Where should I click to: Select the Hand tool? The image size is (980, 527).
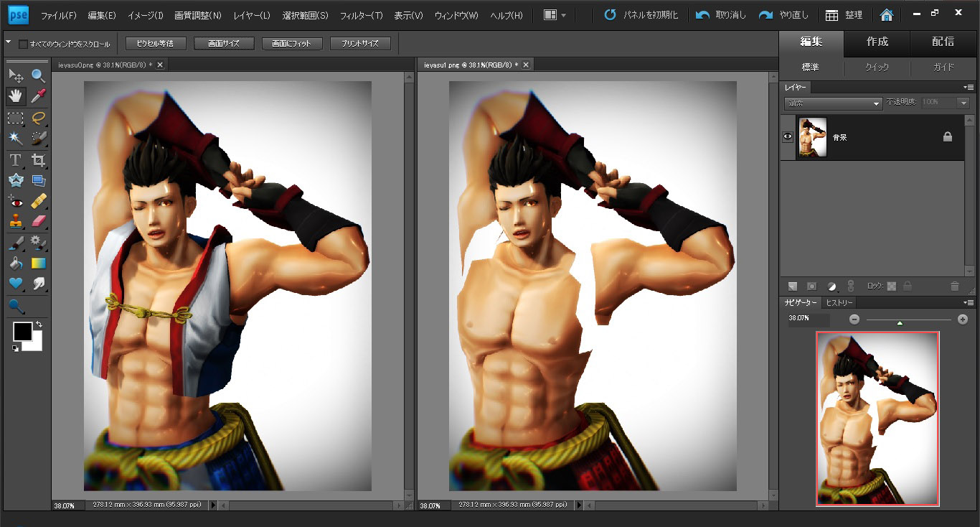click(x=16, y=96)
